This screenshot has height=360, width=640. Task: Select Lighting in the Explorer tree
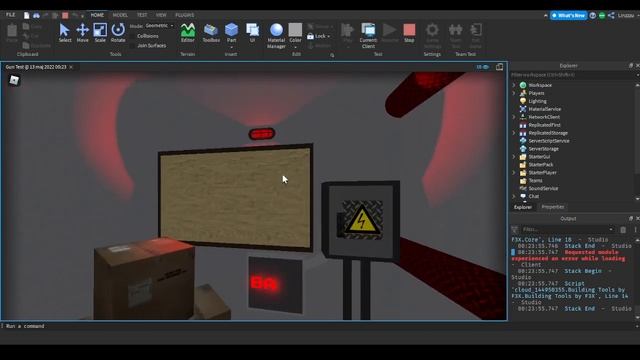(537, 101)
